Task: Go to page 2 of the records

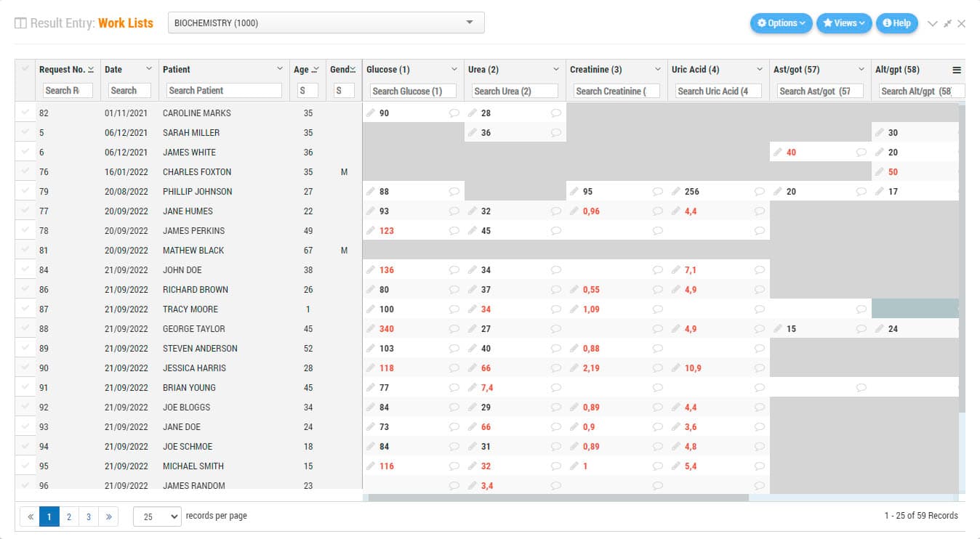Action: [69, 516]
